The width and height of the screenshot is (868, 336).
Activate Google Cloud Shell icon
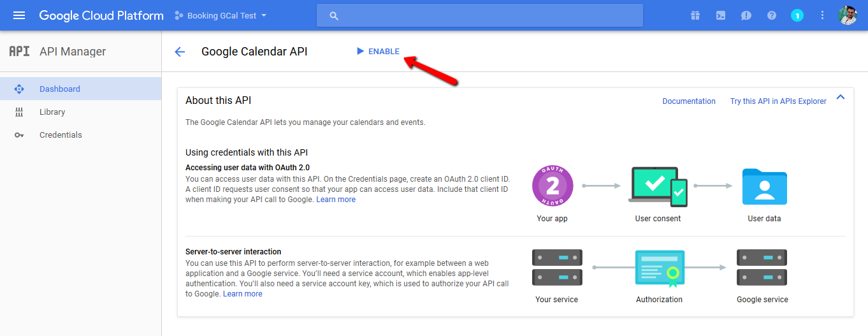721,15
